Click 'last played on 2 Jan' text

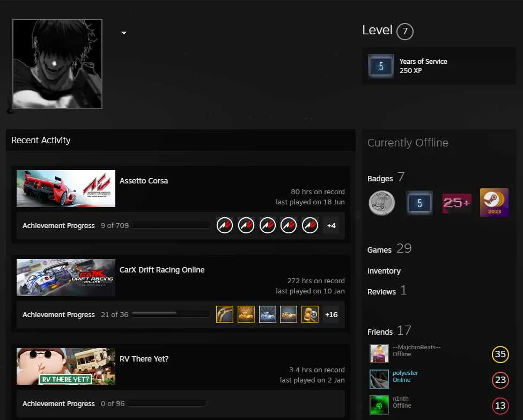[x=312, y=380]
